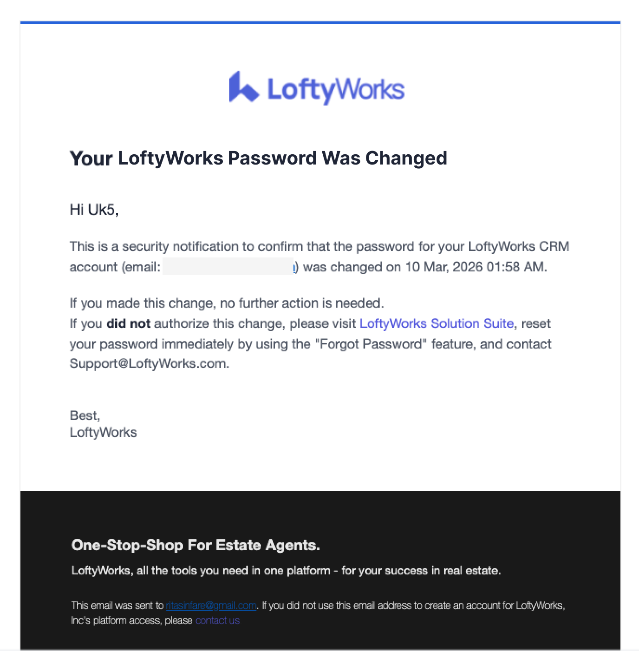The height and width of the screenshot is (672, 639).
Task: Click the LoftyWorks signature below "Best,"
Action: pos(103,432)
